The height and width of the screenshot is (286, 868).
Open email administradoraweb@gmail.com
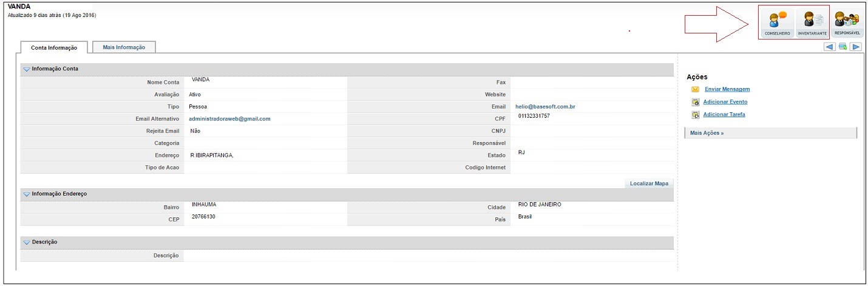click(229, 118)
